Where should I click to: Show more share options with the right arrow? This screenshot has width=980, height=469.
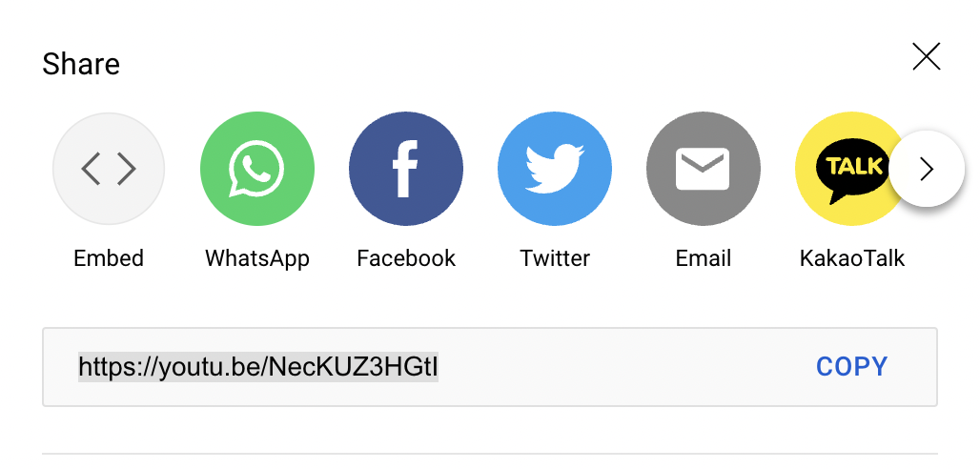pos(927,169)
